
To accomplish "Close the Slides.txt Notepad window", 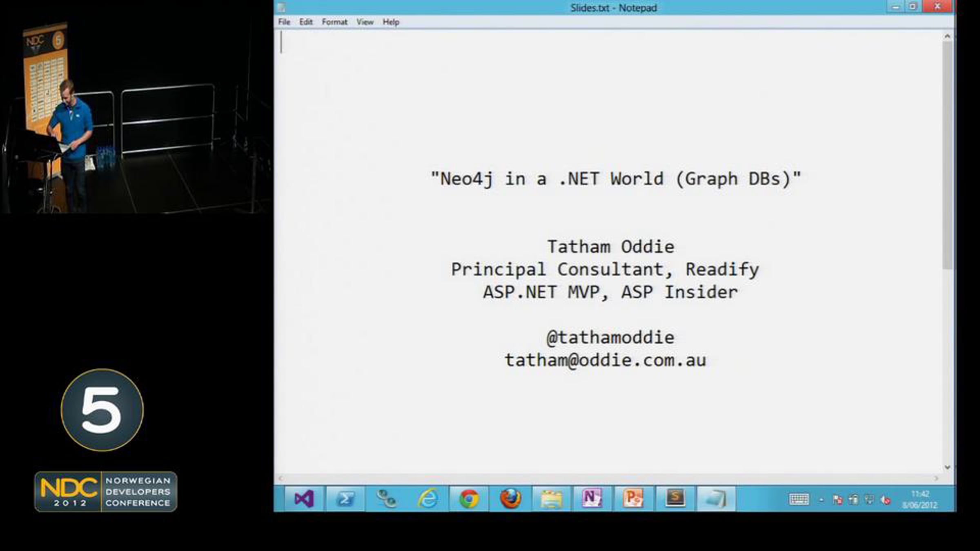I will [x=938, y=7].
